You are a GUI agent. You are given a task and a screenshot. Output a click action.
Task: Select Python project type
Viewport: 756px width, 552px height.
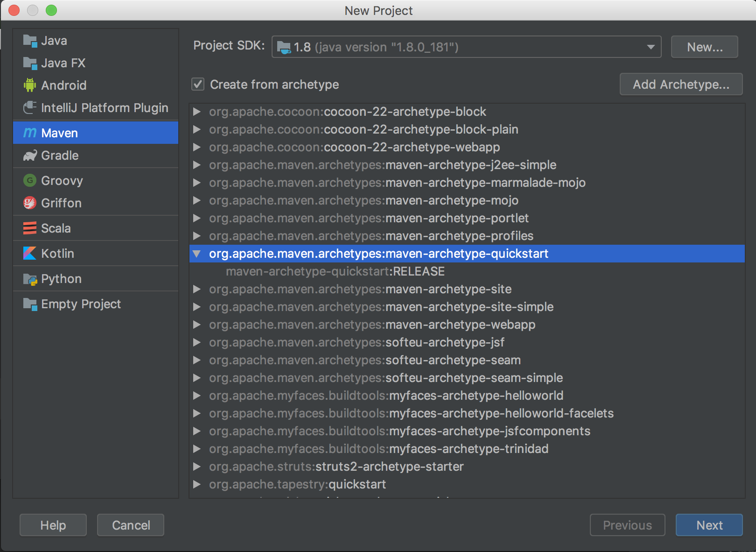96,279
